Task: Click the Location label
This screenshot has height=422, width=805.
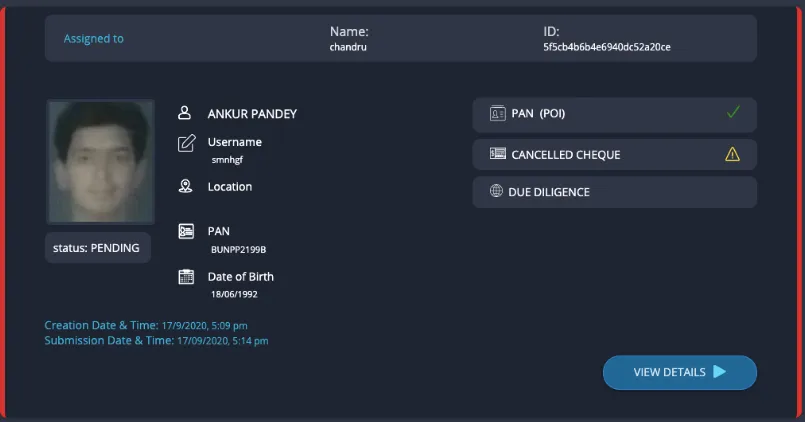Action: (229, 187)
